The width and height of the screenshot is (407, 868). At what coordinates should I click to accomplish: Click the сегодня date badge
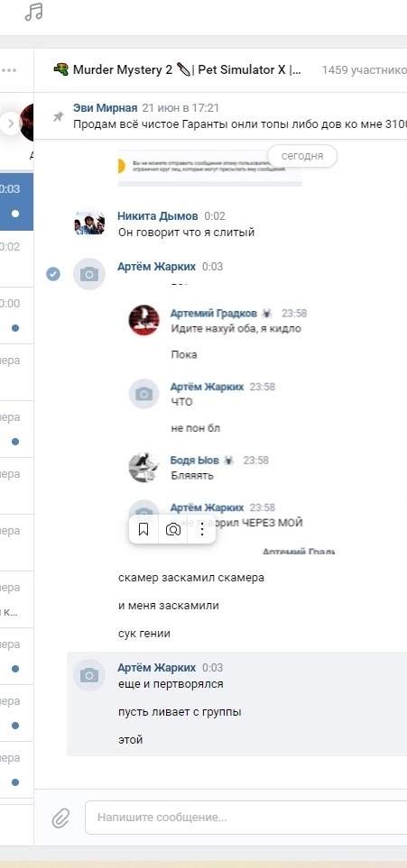click(x=302, y=156)
